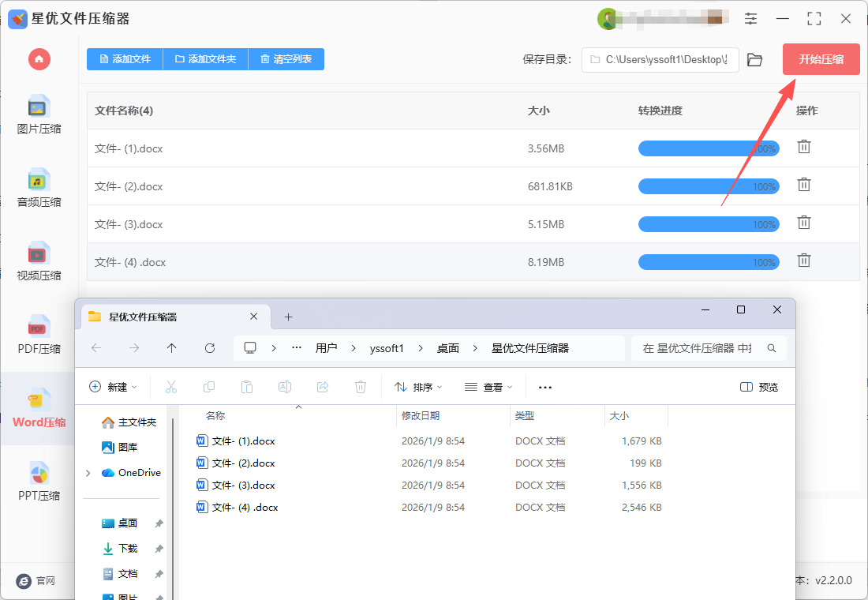The image size is (868, 600).
Task: Open the settings sliders icon in title bar
Action: point(750,19)
